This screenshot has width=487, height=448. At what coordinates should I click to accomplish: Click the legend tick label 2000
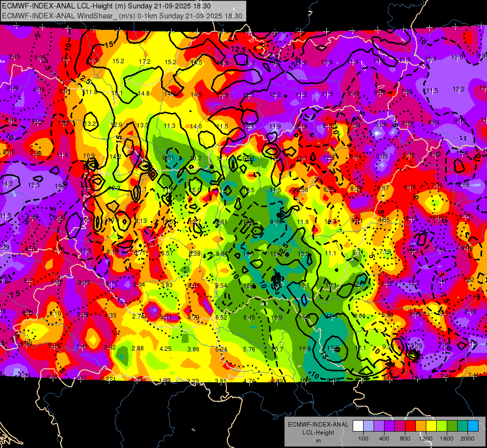[468, 439]
